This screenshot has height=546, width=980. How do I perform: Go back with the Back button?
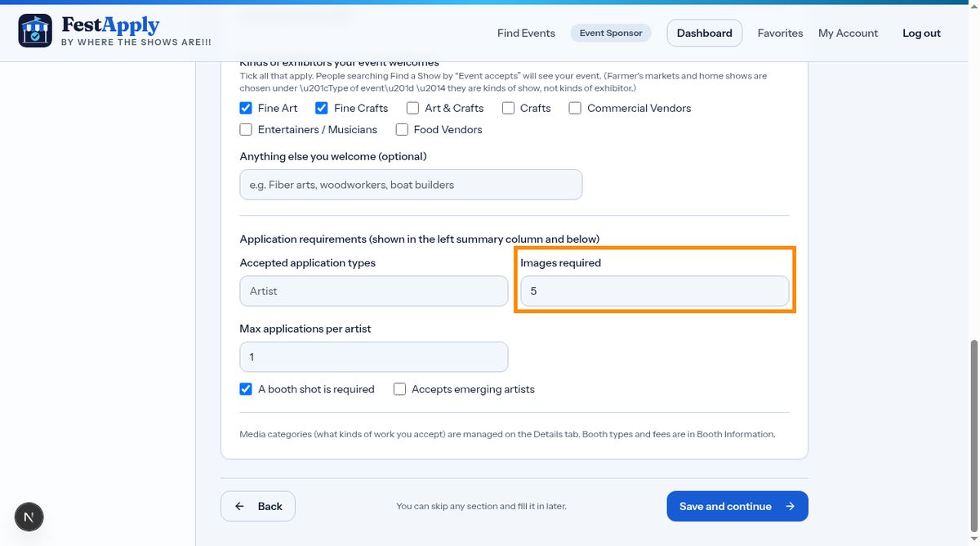click(258, 506)
